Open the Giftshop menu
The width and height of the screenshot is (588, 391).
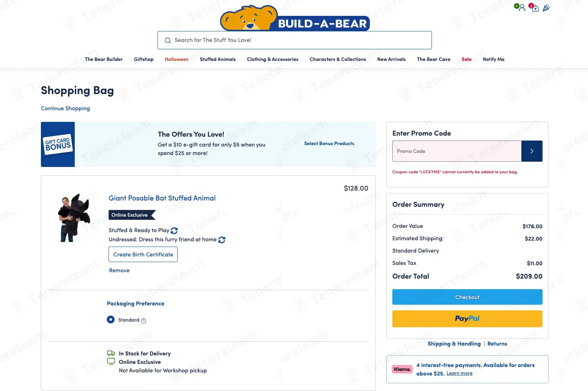pos(144,59)
